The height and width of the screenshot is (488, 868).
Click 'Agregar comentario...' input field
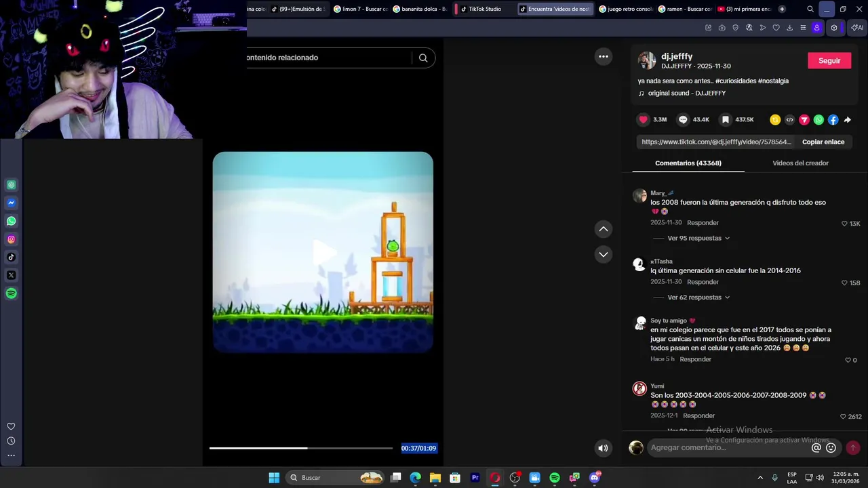click(x=729, y=447)
